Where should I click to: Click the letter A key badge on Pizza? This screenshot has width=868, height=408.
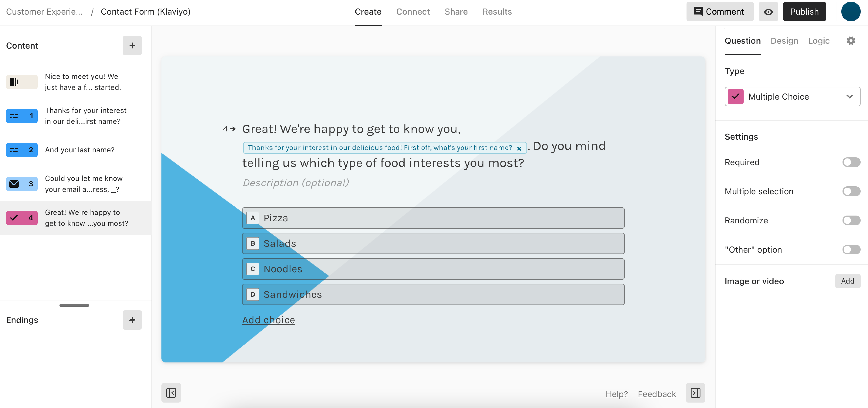(253, 218)
